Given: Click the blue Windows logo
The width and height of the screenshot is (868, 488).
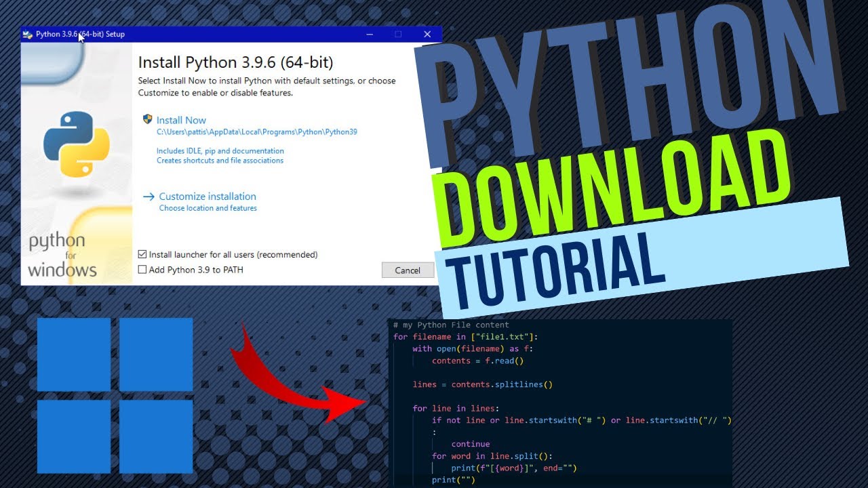Looking at the screenshot, I should [x=115, y=395].
